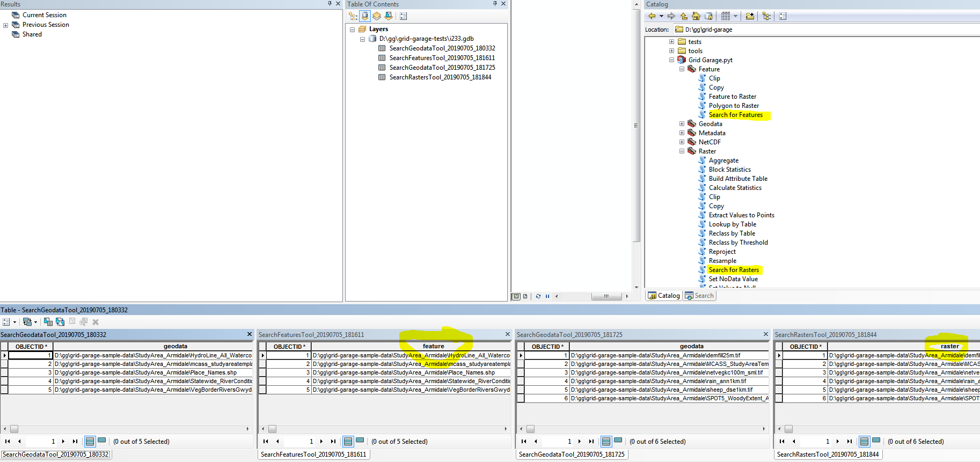Viewport: 980px width, 462px height.
Task: Toggle Catalog contents tree panel icon
Action: [766, 16]
